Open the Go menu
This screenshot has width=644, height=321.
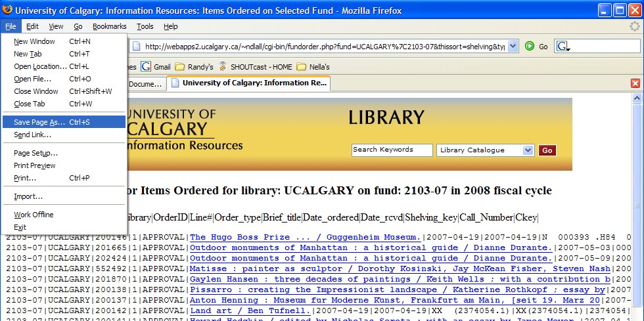pyautogui.click(x=78, y=26)
